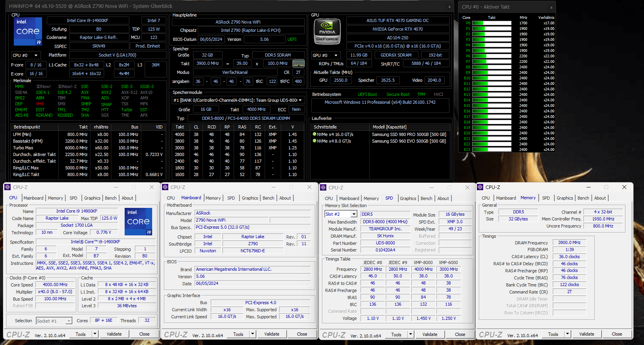Minimize the CPU-Z Memory window
Viewport: 644px width, 345px height.
589,187
